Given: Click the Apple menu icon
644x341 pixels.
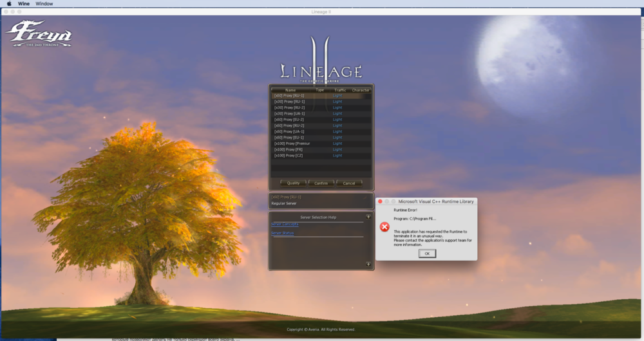Looking at the screenshot, I should [x=9, y=3].
